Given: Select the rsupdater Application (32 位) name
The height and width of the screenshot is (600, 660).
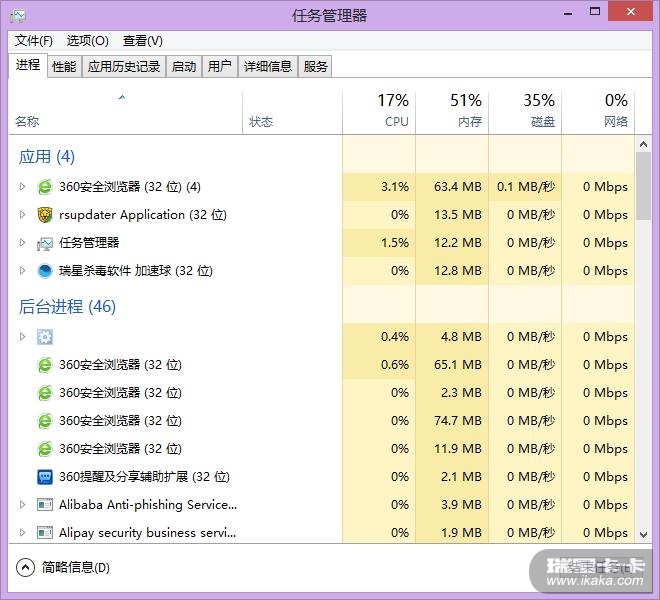Looking at the screenshot, I should click(x=143, y=215).
